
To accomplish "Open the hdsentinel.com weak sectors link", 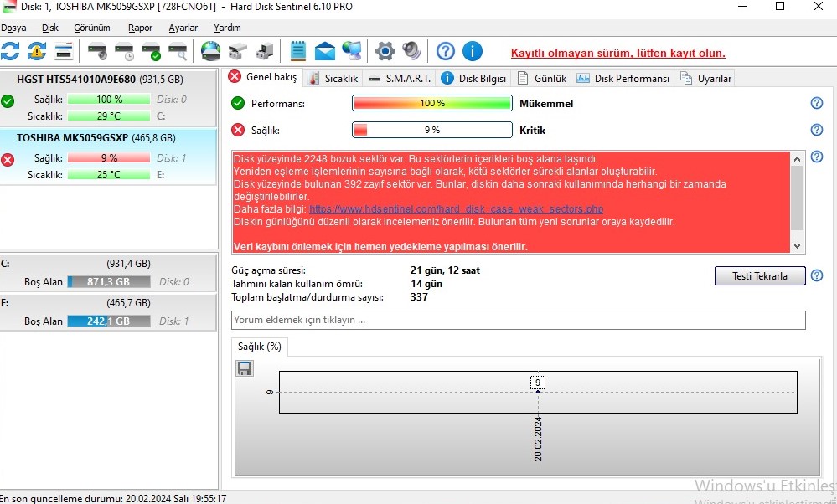I will pyautogui.click(x=457, y=209).
